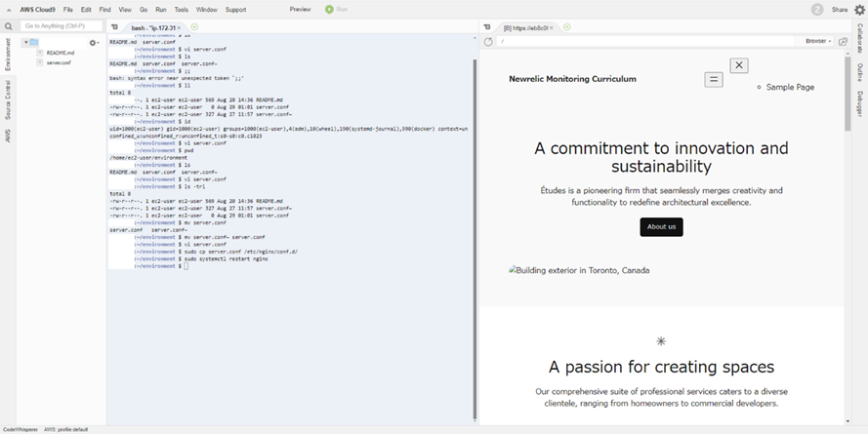Viewport: 868px width, 434px height.
Task: Open the Outline side panel
Action: [859, 72]
